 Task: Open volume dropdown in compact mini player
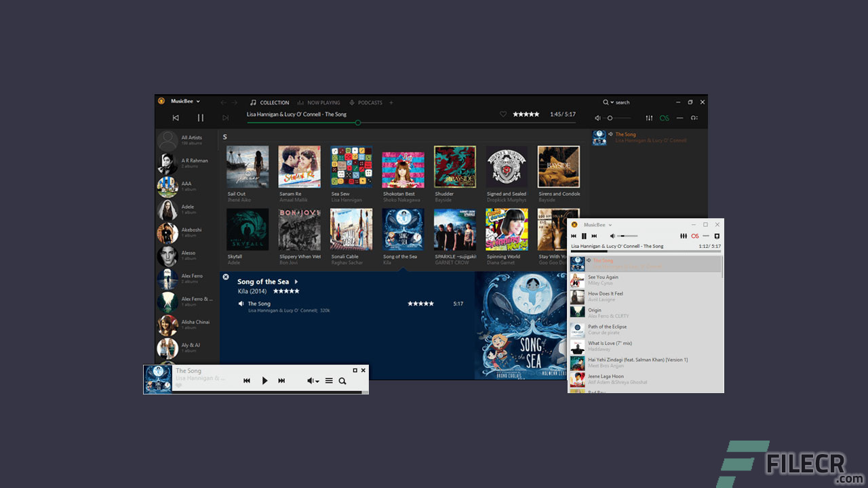pyautogui.click(x=313, y=381)
